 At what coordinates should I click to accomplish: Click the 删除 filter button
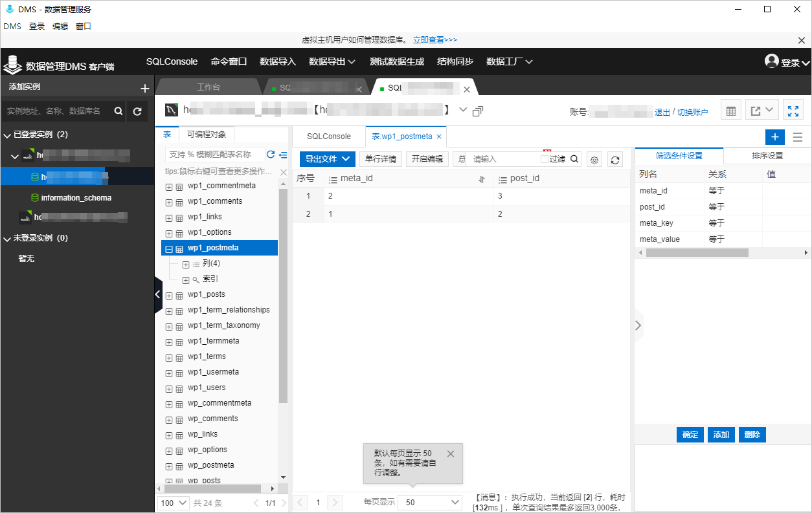(752, 435)
